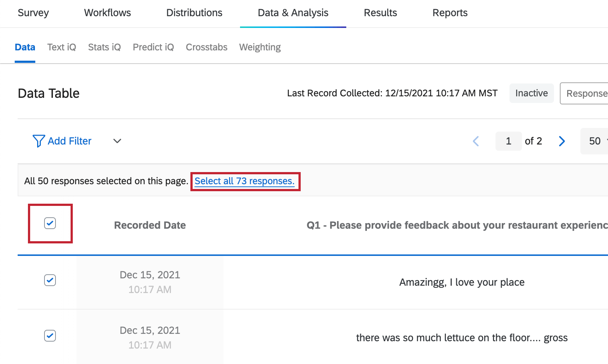
Task: Open the Predict iQ section
Action: coord(153,47)
